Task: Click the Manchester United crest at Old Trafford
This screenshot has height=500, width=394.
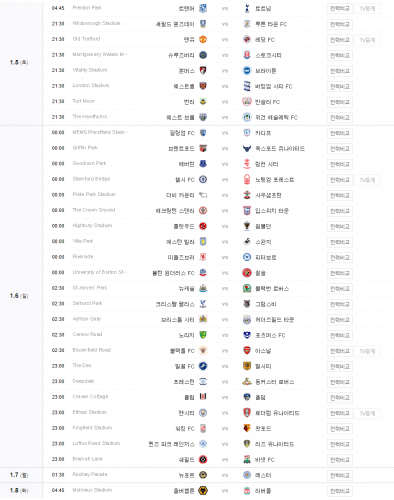Action: click(x=203, y=39)
